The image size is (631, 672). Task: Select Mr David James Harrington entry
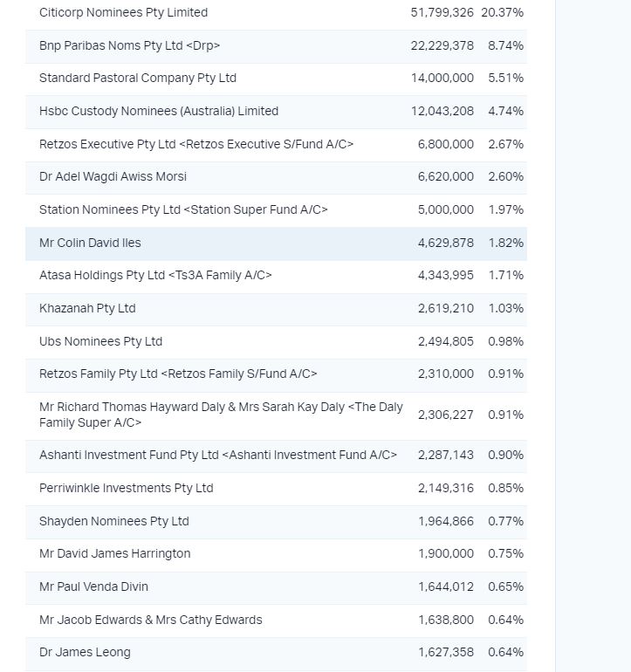click(x=276, y=553)
